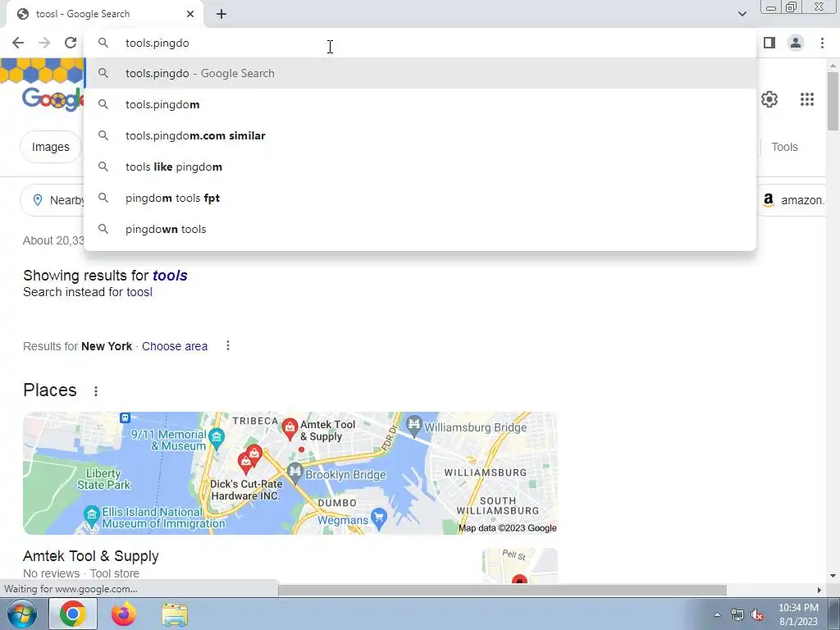Select 'pingdom tools fpt' suggestion
840x630 pixels.
tap(420, 198)
